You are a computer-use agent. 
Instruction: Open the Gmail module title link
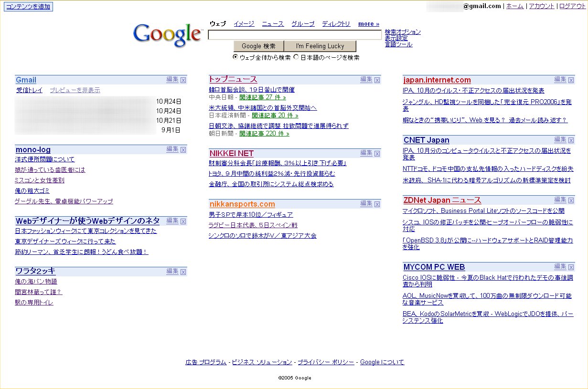pyautogui.click(x=26, y=80)
